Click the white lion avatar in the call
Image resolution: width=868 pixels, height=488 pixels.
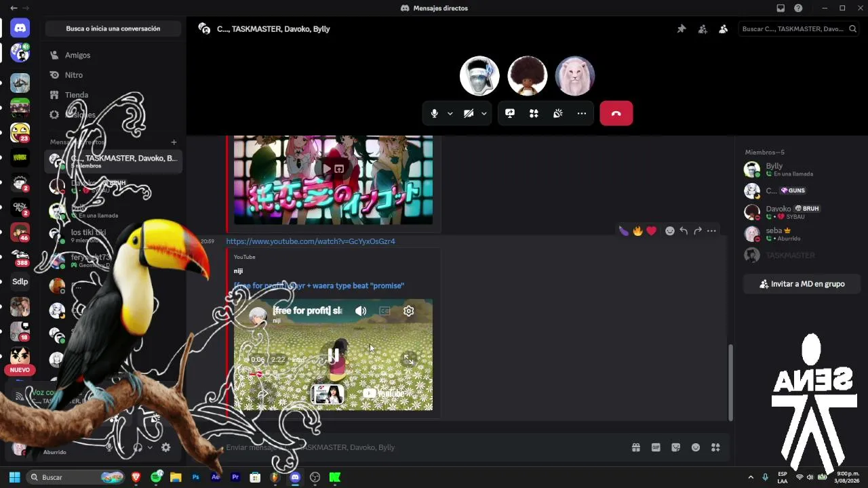tap(575, 76)
